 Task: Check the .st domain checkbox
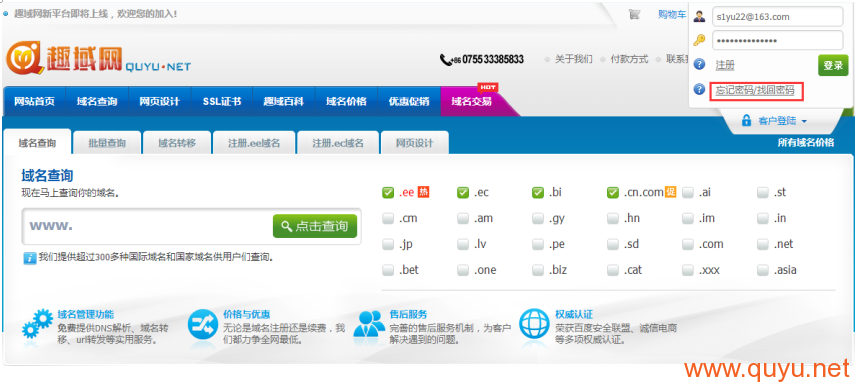tap(763, 192)
